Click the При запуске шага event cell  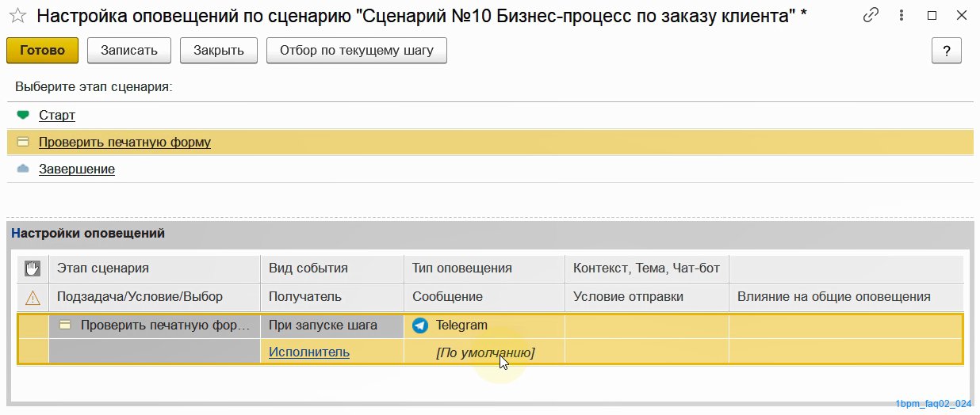(x=323, y=326)
